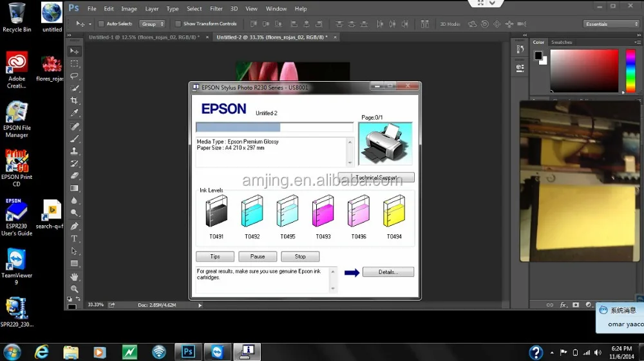The image size is (644, 361).
Task: Expand the toolbar double-arrow toggle
Action: (69, 35)
